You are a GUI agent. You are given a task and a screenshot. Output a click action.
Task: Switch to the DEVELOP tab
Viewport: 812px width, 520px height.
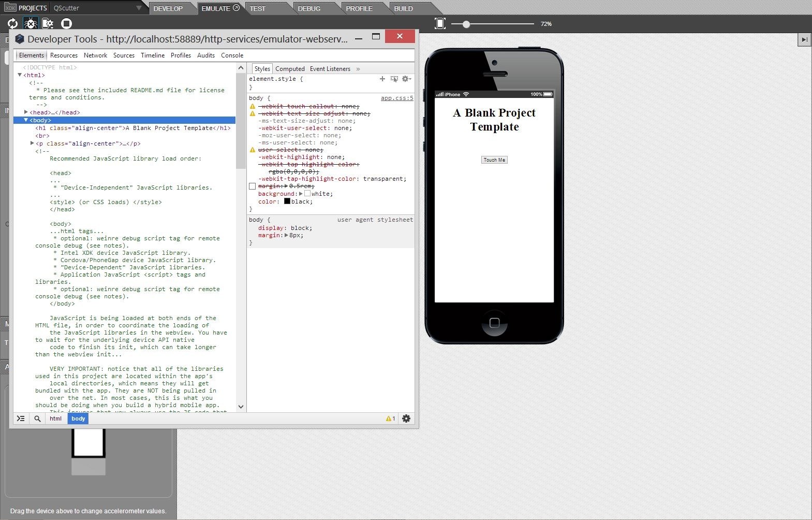(168, 8)
